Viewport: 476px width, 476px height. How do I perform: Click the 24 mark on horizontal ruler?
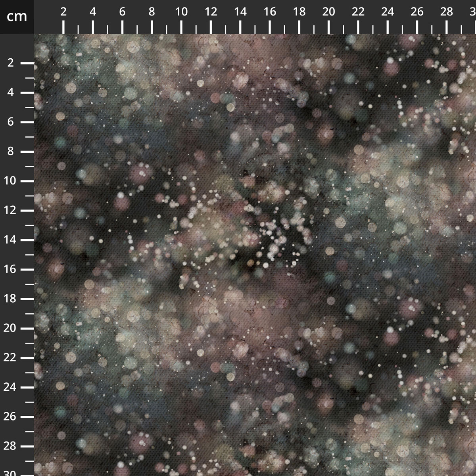point(388,12)
